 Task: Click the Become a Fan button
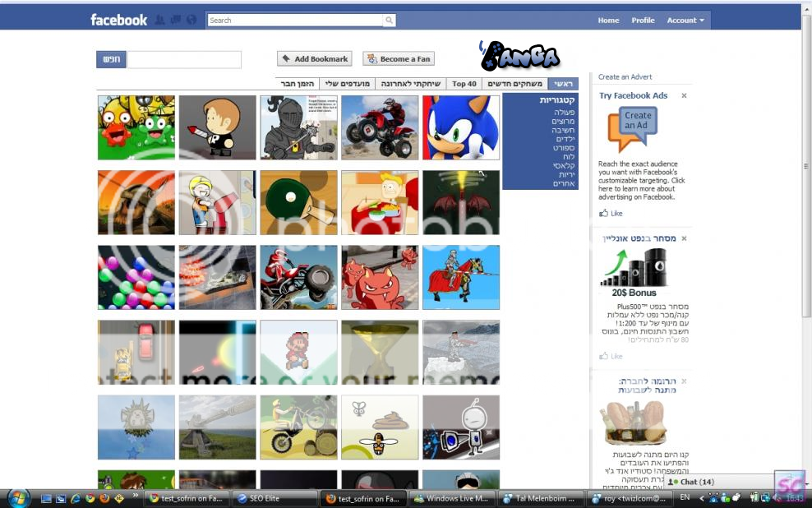[x=399, y=59]
